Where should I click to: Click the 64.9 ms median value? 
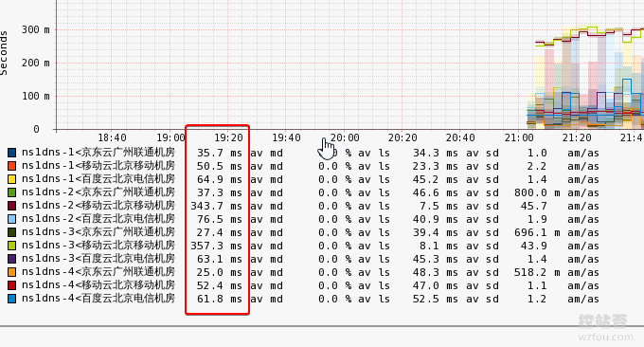click(x=220, y=179)
